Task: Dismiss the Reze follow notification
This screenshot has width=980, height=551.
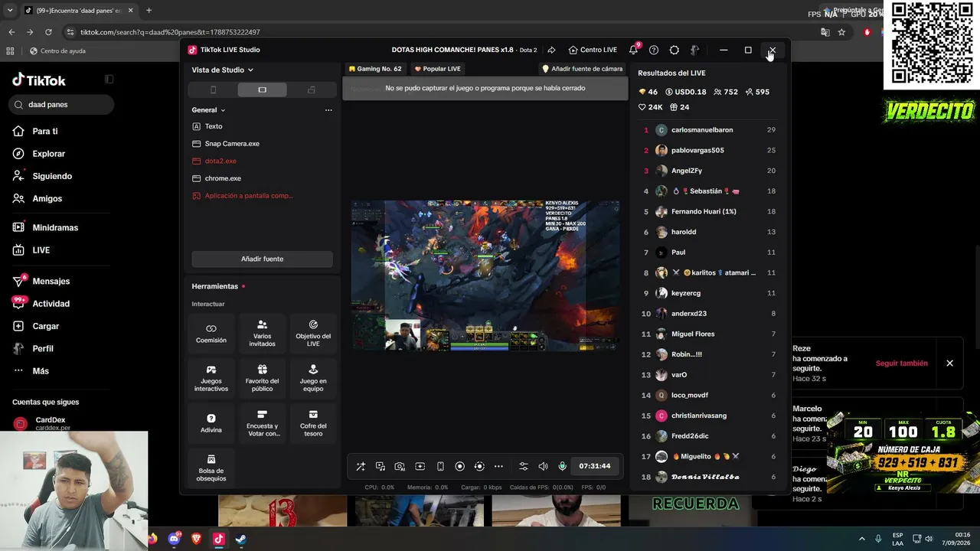Action: (x=949, y=364)
